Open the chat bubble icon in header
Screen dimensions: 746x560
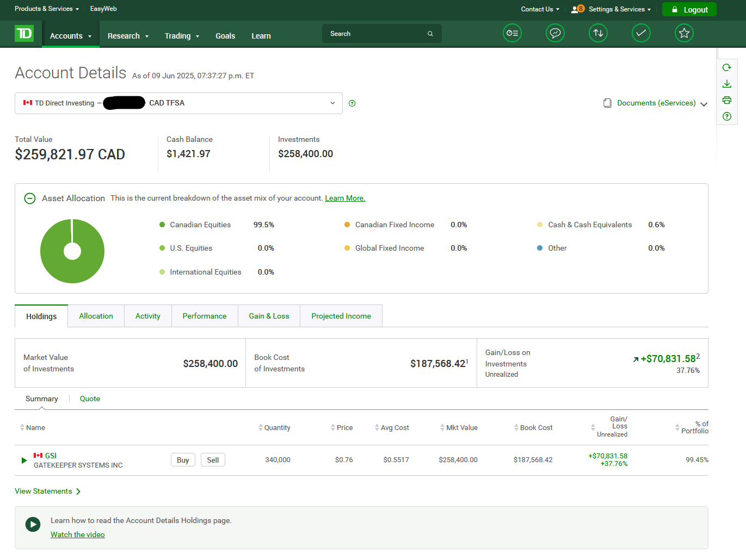(555, 33)
